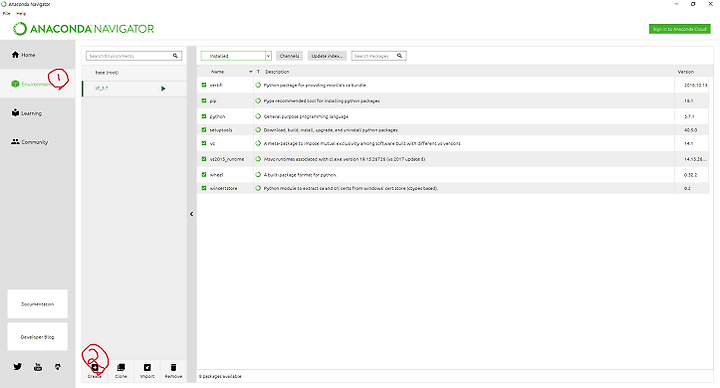This screenshot has height=388, width=720.
Task: Click the Learning book icon
Action: point(15,112)
